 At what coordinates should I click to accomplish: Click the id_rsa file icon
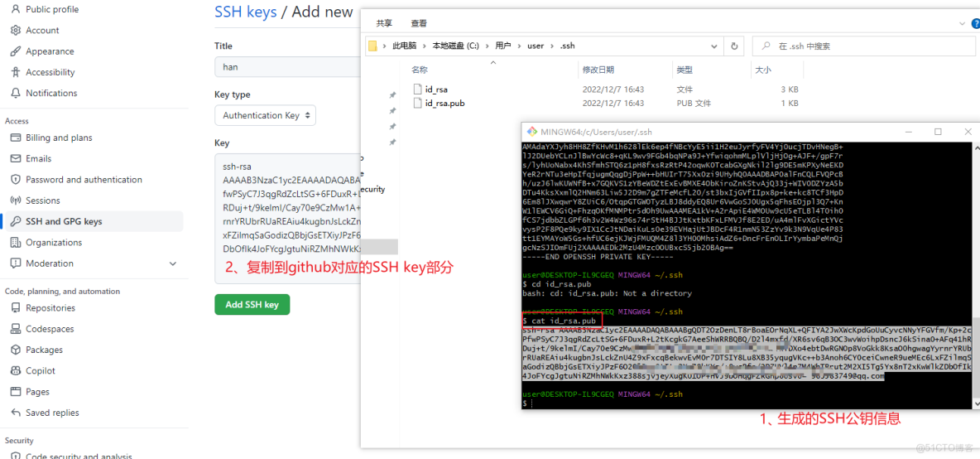click(x=418, y=89)
